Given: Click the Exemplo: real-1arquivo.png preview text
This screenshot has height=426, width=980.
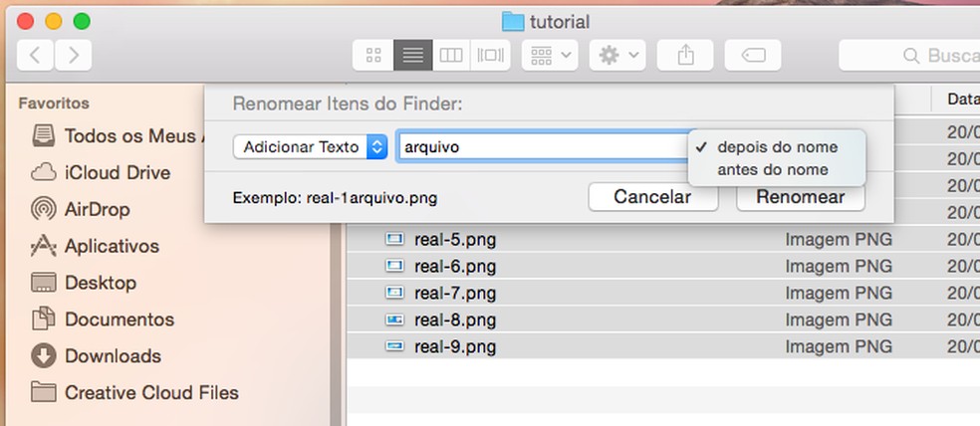Looking at the screenshot, I should (x=335, y=199).
